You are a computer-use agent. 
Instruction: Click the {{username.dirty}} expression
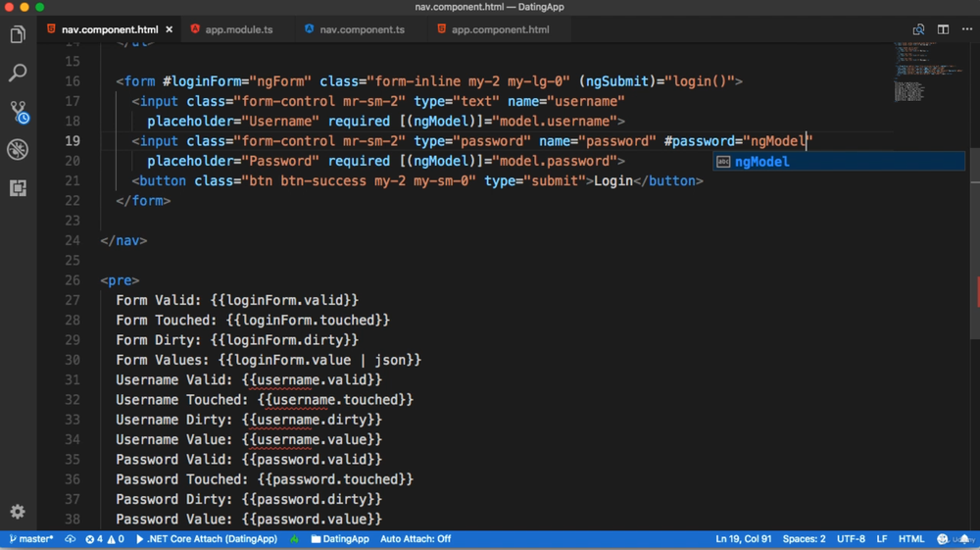(312, 420)
